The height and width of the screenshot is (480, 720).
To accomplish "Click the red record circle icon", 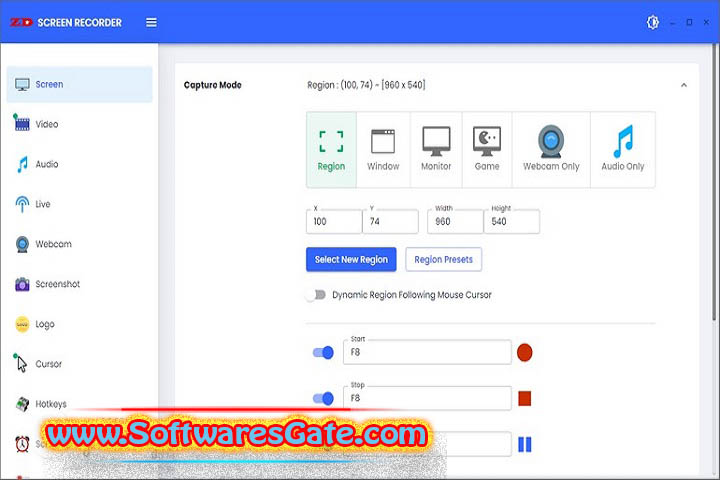I will (524, 352).
